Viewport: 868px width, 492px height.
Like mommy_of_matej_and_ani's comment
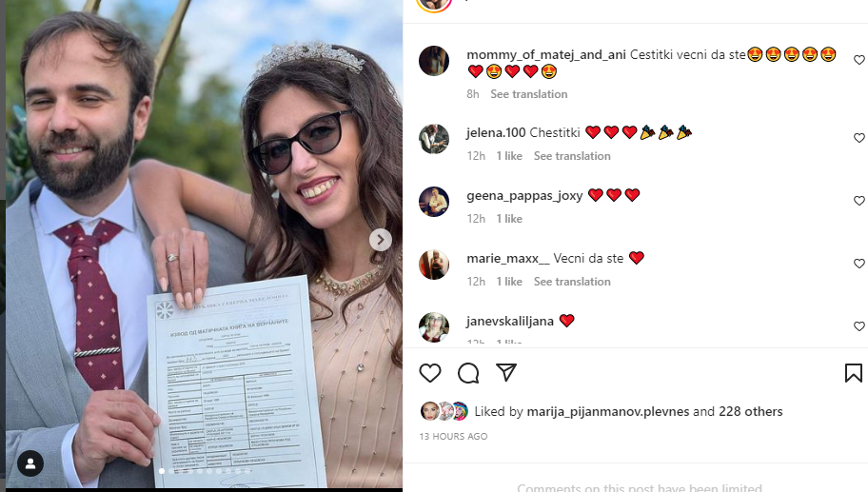pyautogui.click(x=859, y=60)
